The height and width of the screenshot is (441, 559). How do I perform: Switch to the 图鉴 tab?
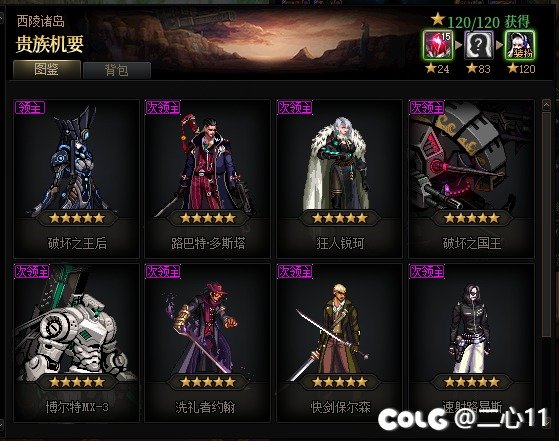pyautogui.click(x=47, y=69)
